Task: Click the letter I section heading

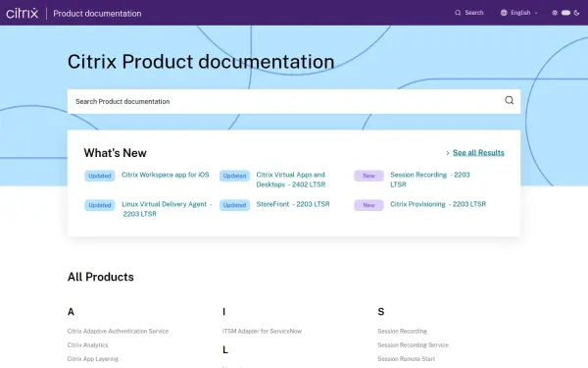Action: 223,312
